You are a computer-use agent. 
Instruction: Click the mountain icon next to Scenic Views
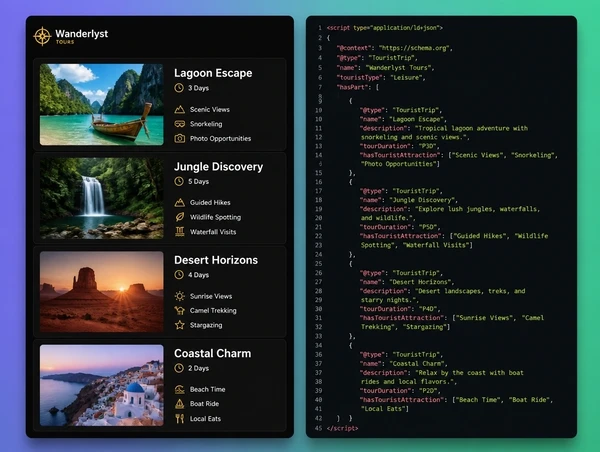[179, 109]
